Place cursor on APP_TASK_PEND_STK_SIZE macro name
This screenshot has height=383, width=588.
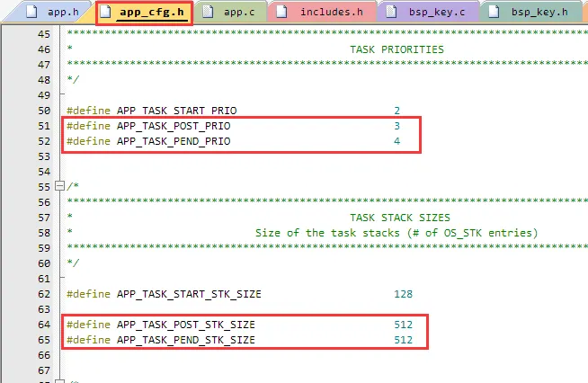185,340
